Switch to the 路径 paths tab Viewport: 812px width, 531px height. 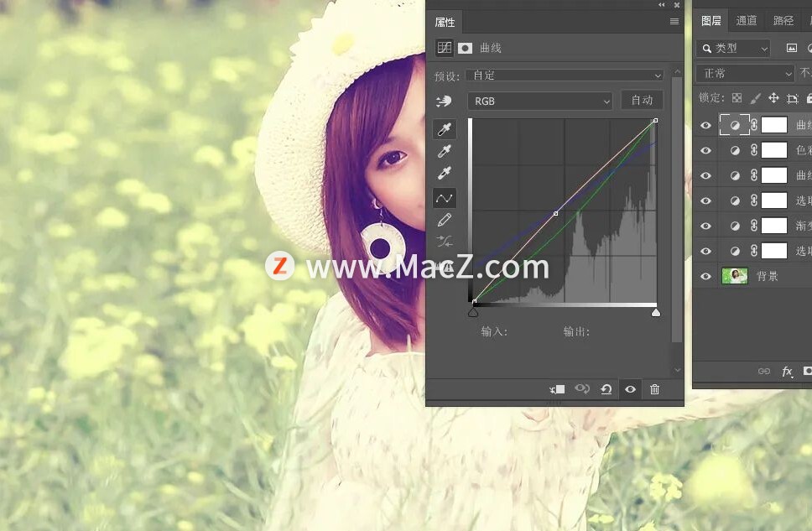[x=783, y=21]
